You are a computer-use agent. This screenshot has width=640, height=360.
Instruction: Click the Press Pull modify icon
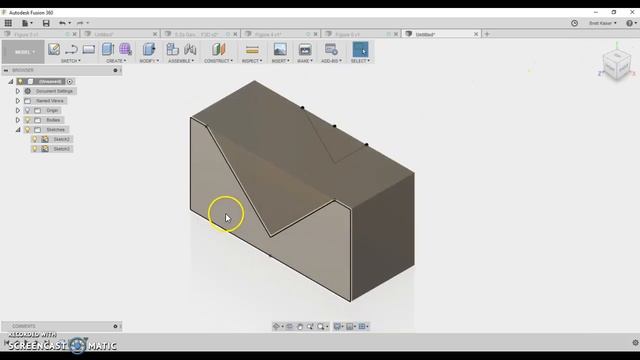click(149, 49)
